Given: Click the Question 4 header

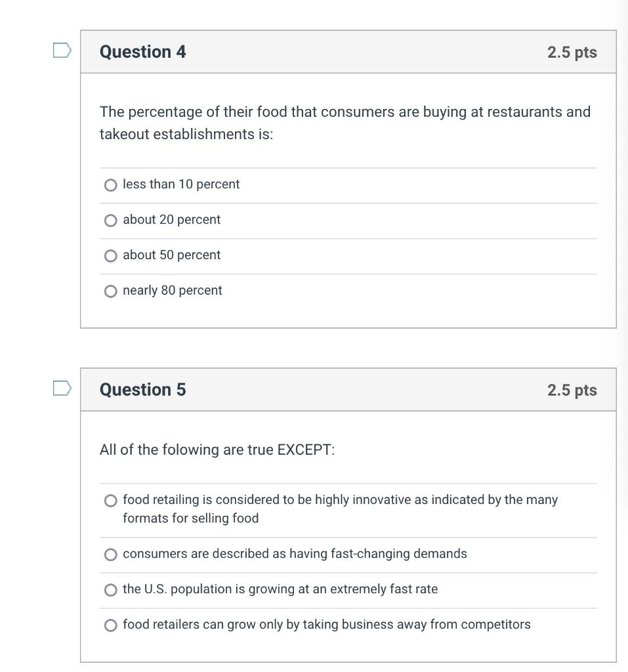Looking at the screenshot, I should [x=142, y=51].
